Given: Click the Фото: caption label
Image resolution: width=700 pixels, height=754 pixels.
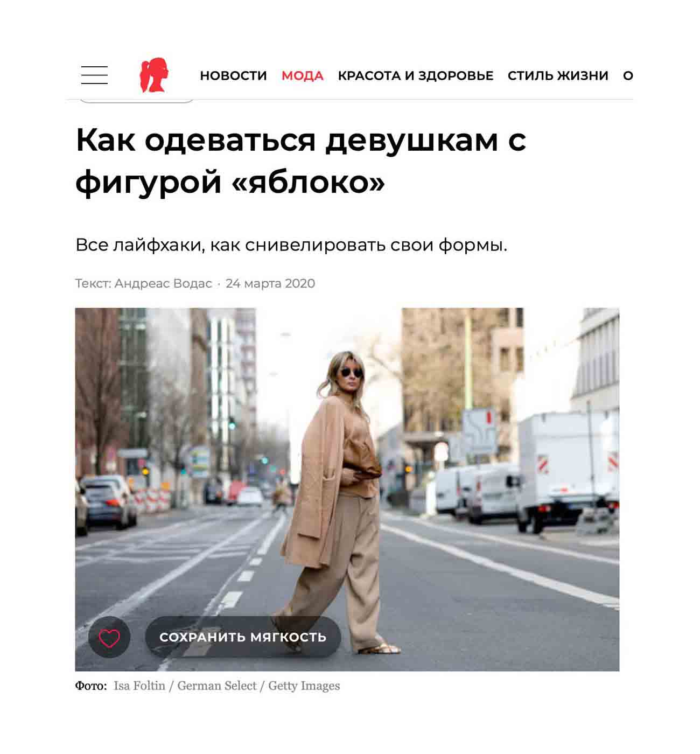Looking at the screenshot, I should click(91, 686).
